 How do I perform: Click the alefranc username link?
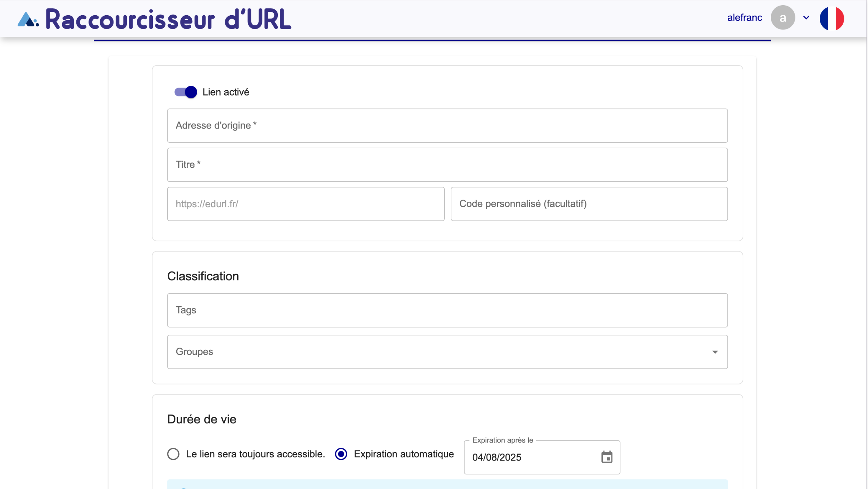(744, 18)
